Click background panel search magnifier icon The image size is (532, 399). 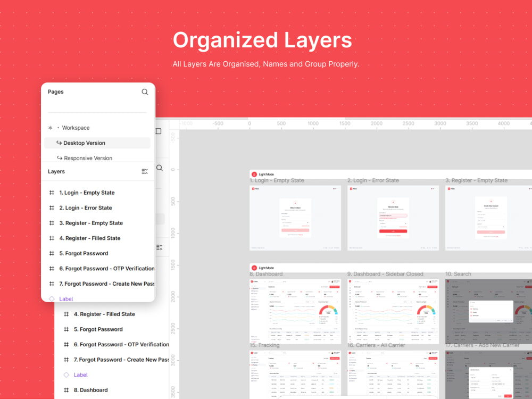coord(160,168)
